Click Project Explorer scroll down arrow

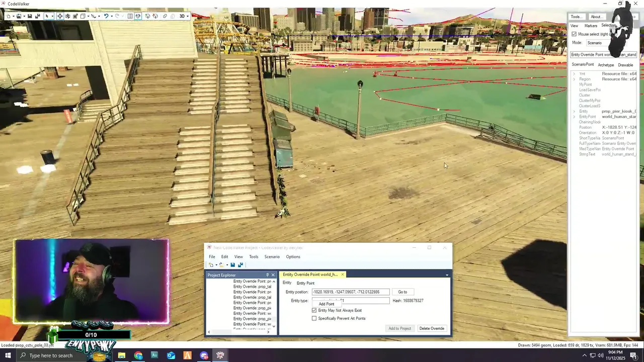[274, 326]
